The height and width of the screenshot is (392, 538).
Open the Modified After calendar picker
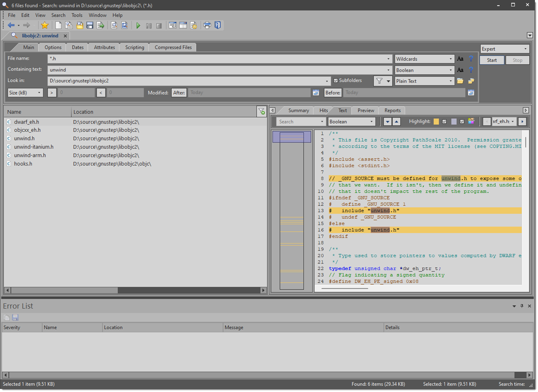click(316, 93)
